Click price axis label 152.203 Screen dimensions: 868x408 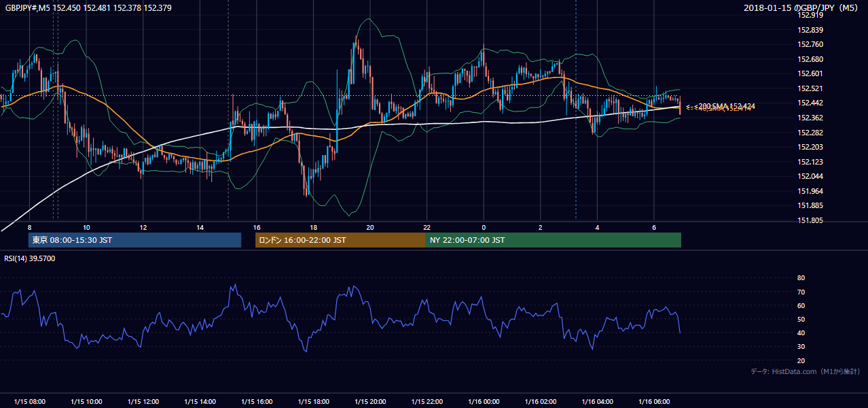(x=810, y=147)
